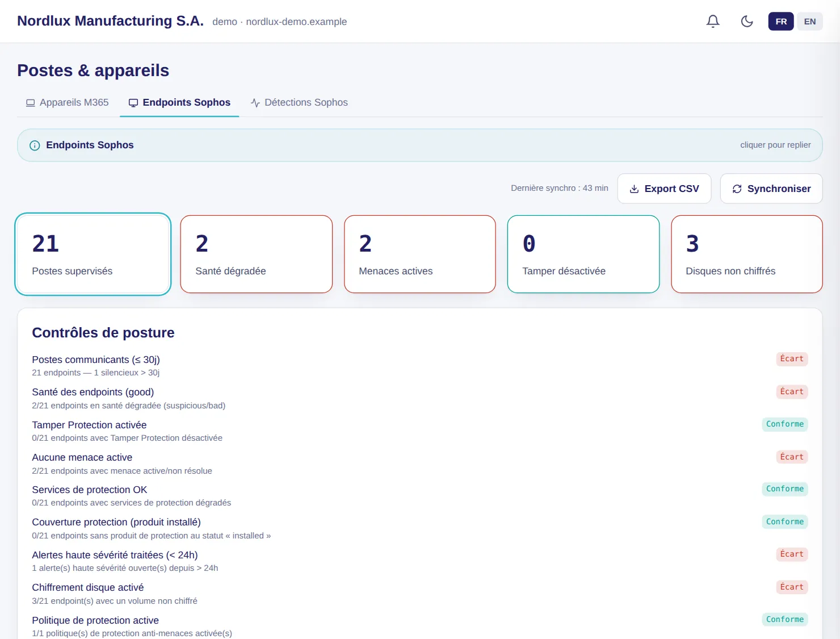Click Conforme badge for Politique de protection active
Viewport: 840px width, 639px height.
[785, 620]
